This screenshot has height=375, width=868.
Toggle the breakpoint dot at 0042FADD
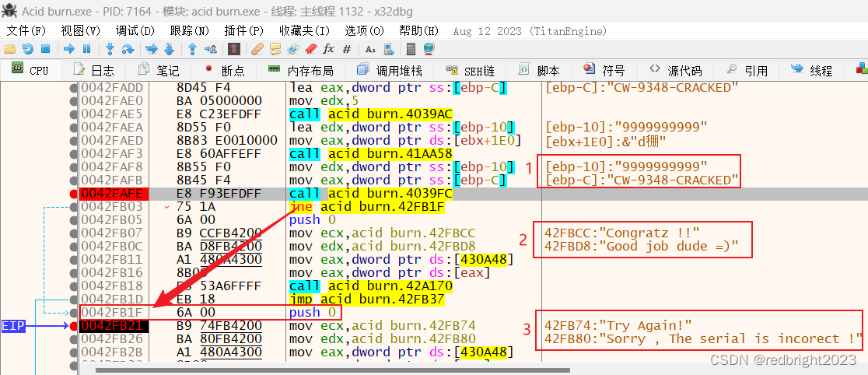click(73, 87)
